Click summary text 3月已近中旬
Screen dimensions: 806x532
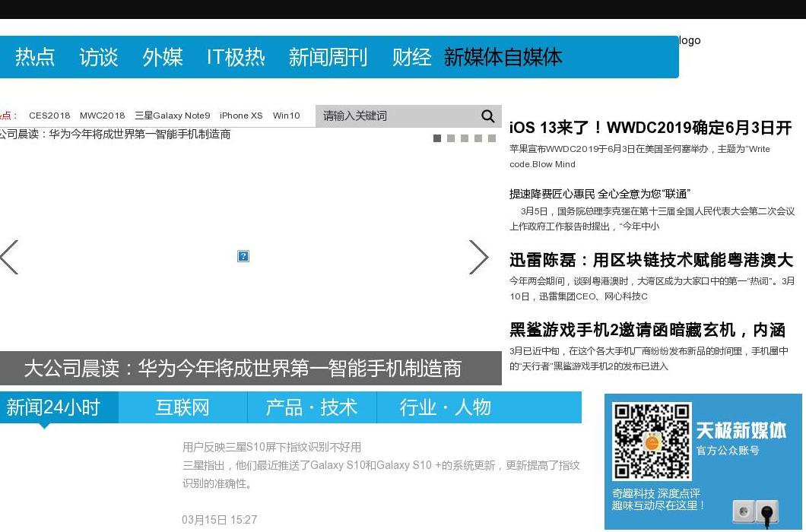[x=649, y=358]
